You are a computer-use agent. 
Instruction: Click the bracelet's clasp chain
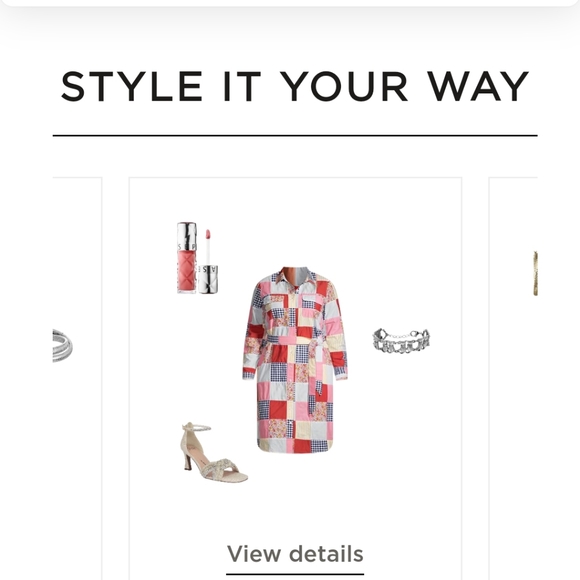coord(400,336)
